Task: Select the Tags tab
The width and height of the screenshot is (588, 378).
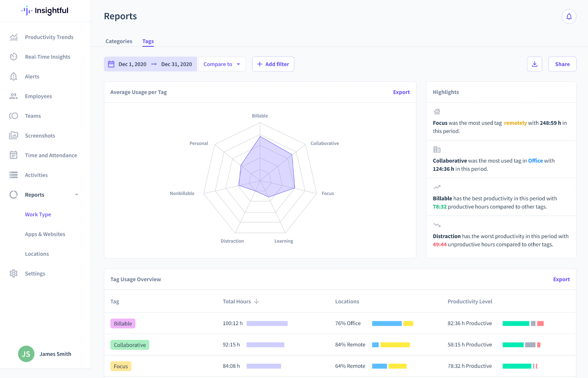Action: [148, 41]
